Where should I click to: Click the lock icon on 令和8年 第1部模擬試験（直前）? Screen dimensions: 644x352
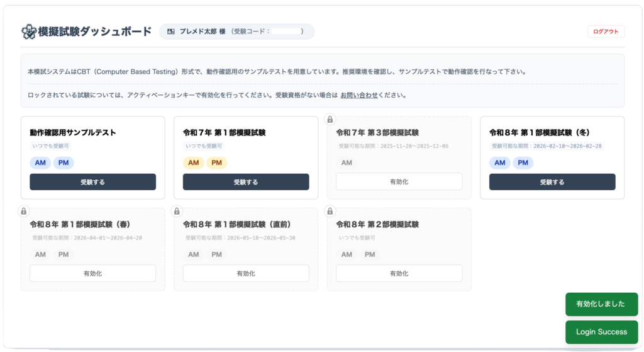pyautogui.click(x=177, y=211)
